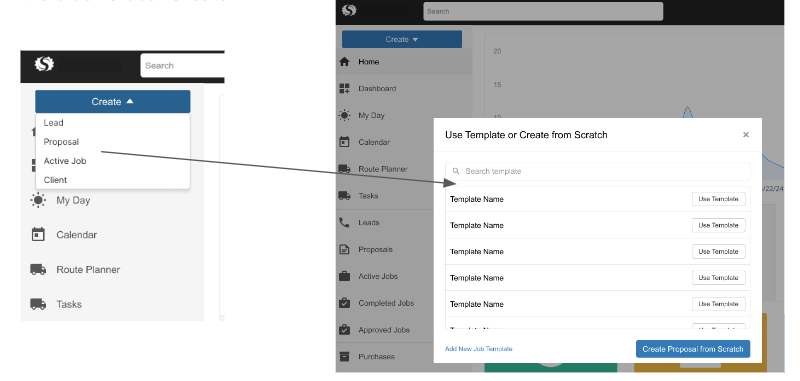
Task: Click the Active Jobs briefcase icon
Action: click(345, 276)
